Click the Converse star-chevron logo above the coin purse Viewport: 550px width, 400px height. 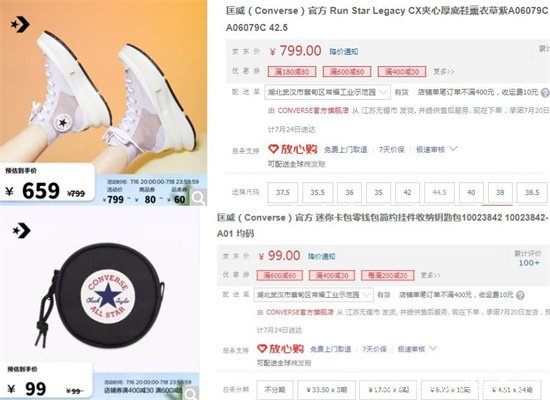(x=21, y=230)
